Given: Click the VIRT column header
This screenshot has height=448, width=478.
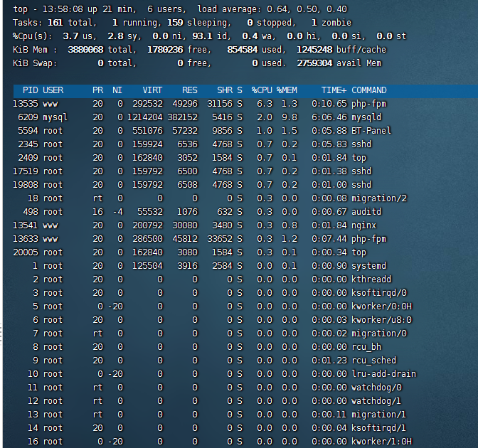Looking at the screenshot, I should 152,90.
